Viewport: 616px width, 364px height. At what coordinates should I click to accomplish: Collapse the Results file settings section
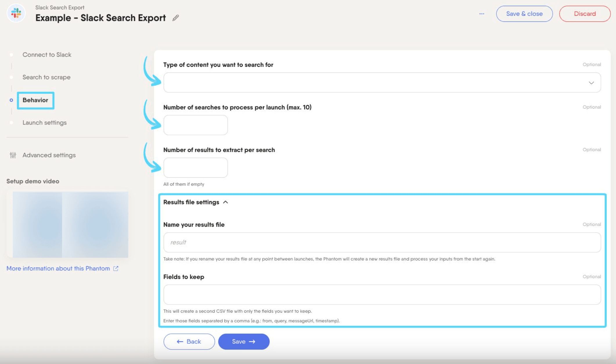pyautogui.click(x=196, y=202)
